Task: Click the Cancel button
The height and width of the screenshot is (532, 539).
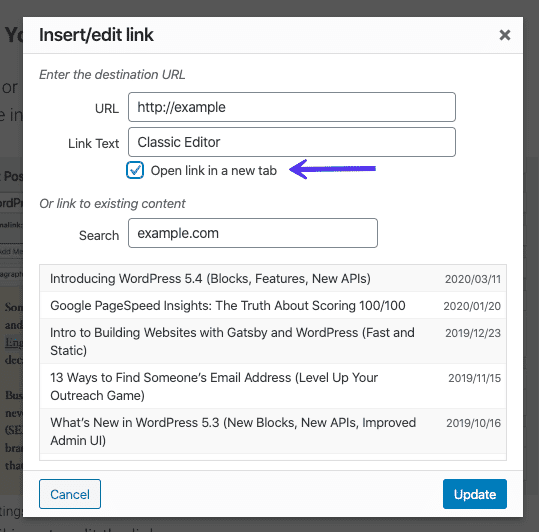Action: click(x=70, y=494)
